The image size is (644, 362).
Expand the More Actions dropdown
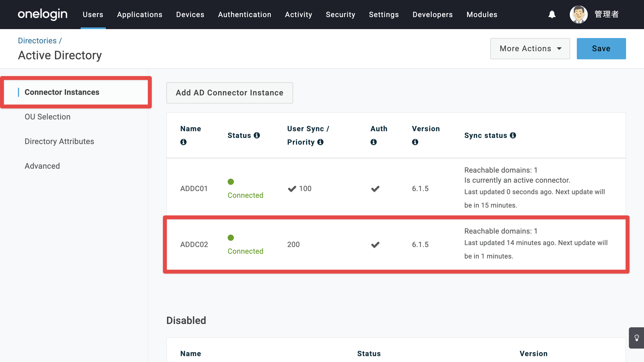tap(530, 49)
